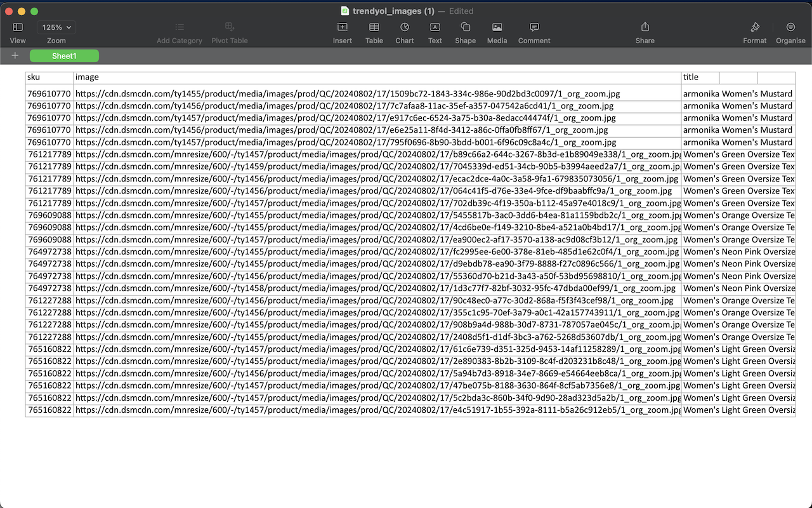Open the View options dropdown
The image size is (812, 508).
[17, 28]
